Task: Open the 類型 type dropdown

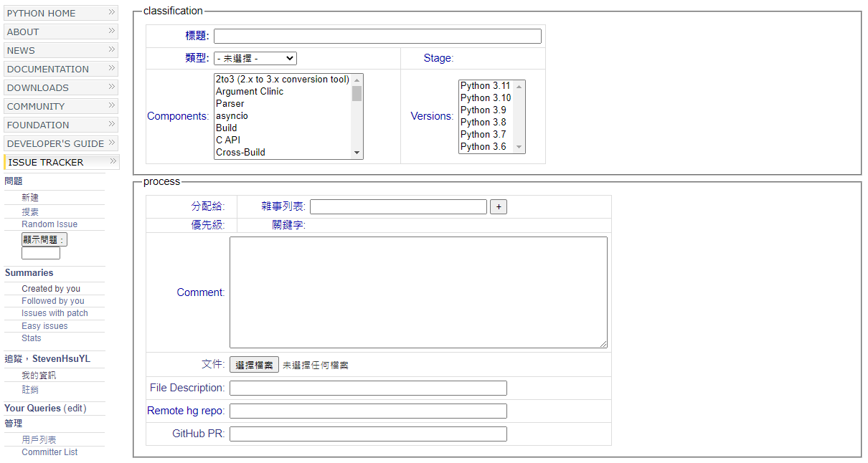Action: coord(255,59)
